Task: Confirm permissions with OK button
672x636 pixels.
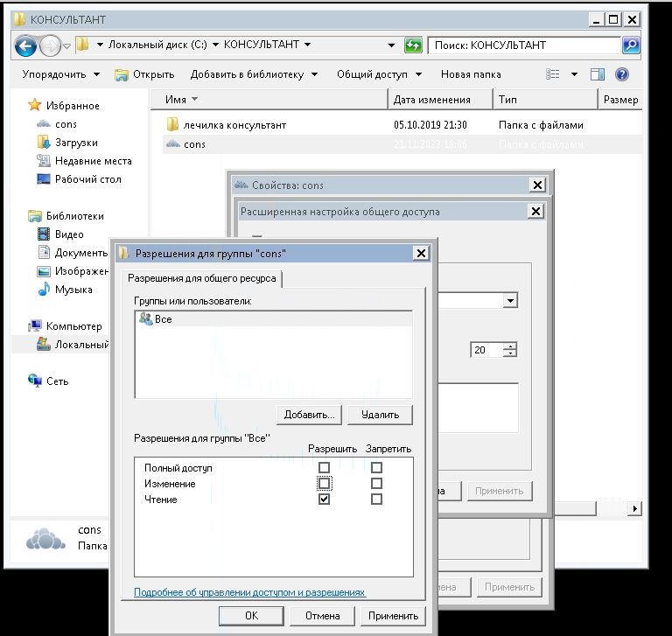Action: point(252,616)
